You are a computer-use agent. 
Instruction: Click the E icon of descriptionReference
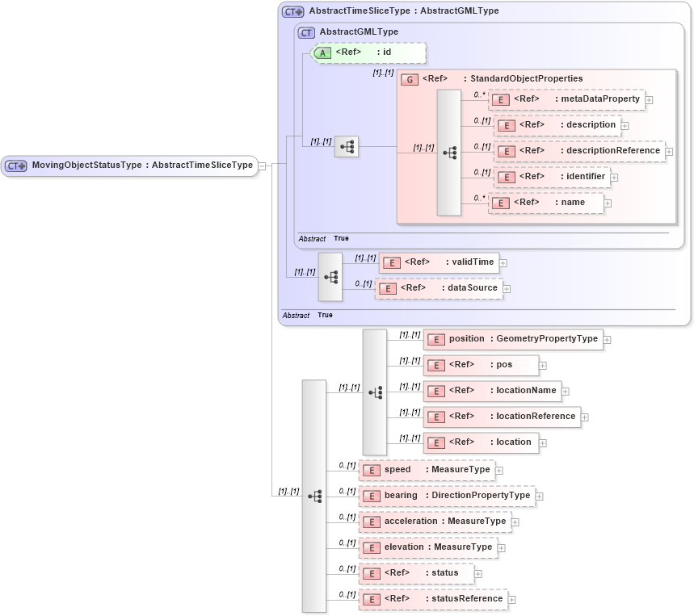point(507,152)
